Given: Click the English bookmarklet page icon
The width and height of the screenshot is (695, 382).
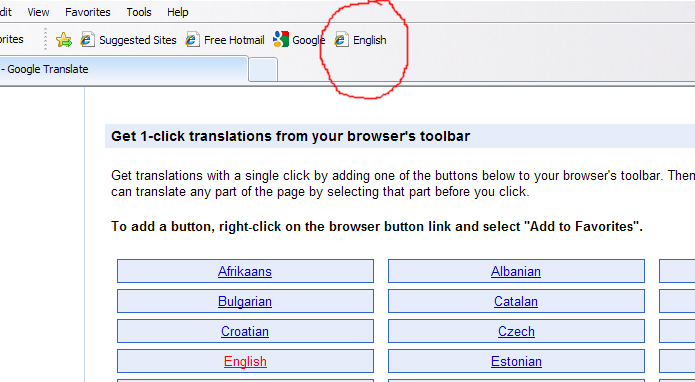Looking at the screenshot, I should point(341,40).
